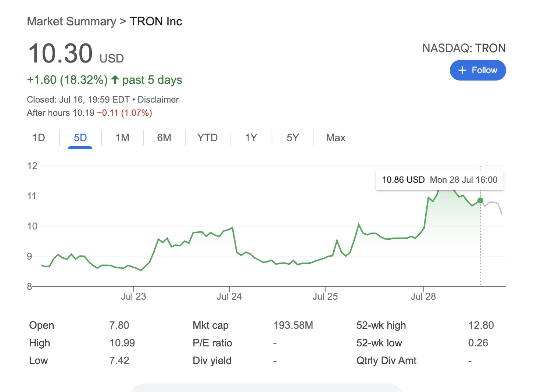Click the Low value 7.42
Image resolution: width=555 pixels, height=392 pixels.
point(119,361)
